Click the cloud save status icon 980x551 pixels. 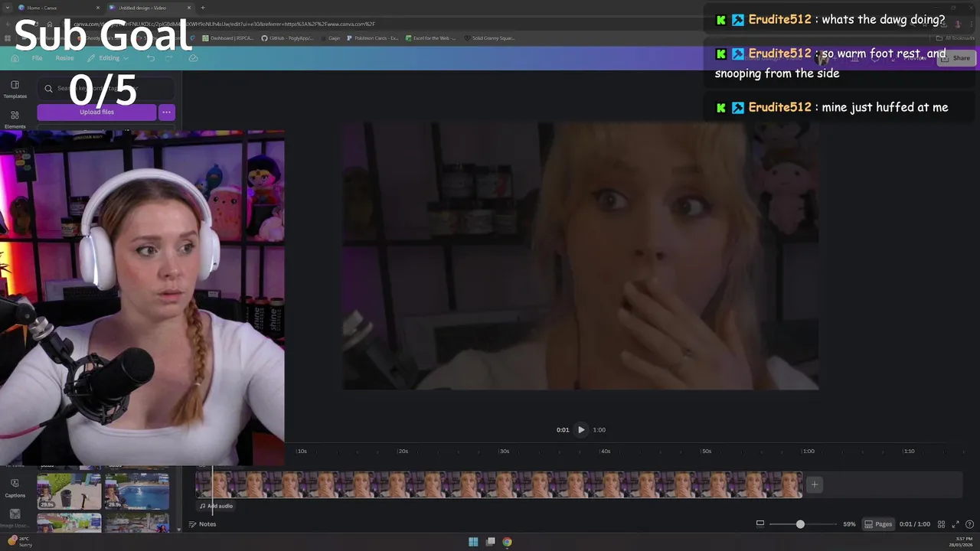(193, 58)
